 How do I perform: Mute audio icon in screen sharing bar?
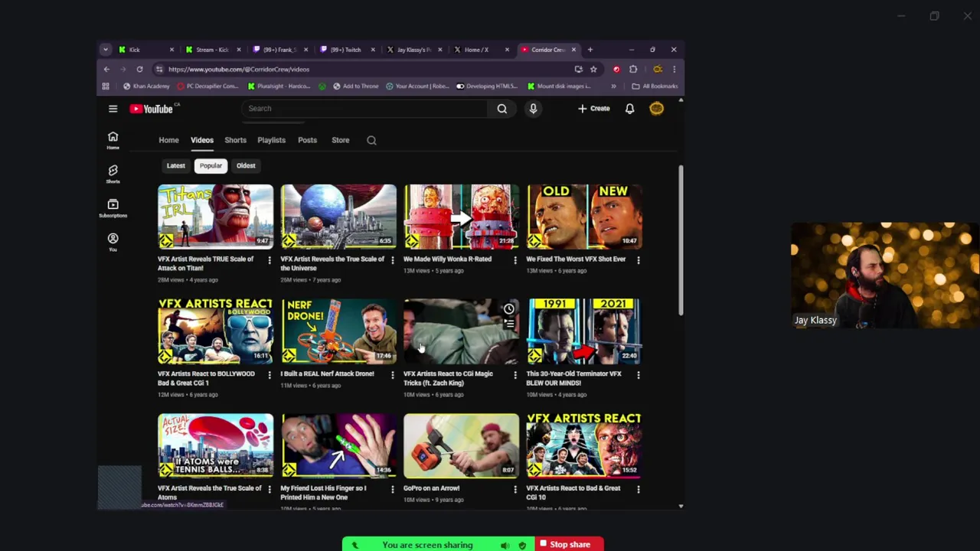[x=505, y=545]
